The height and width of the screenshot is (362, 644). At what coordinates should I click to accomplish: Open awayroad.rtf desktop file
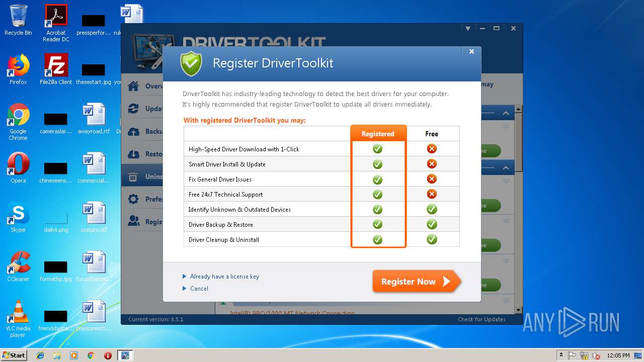pos(94,119)
